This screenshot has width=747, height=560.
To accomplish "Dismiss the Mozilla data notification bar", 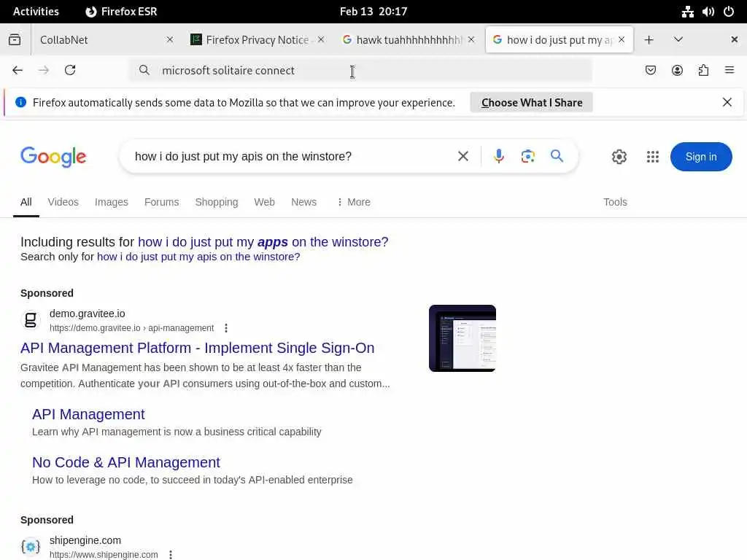I will pos(727,102).
